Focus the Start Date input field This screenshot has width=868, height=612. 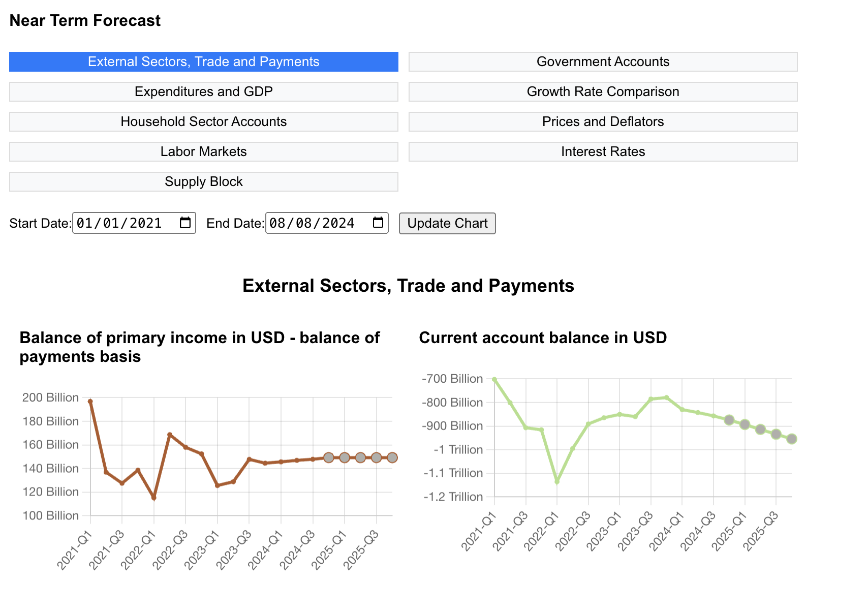coord(134,223)
